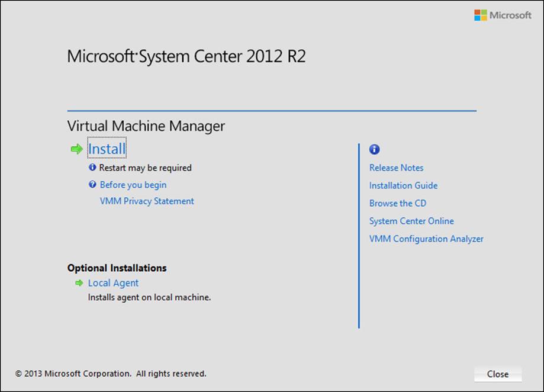Install the Local Agent option

(x=113, y=283)
